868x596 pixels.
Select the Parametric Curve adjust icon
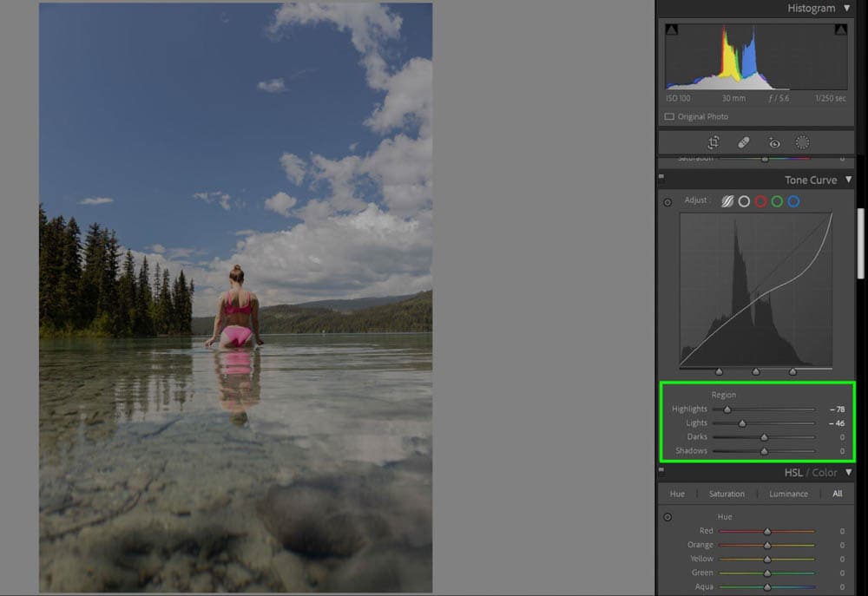point(727,201)
